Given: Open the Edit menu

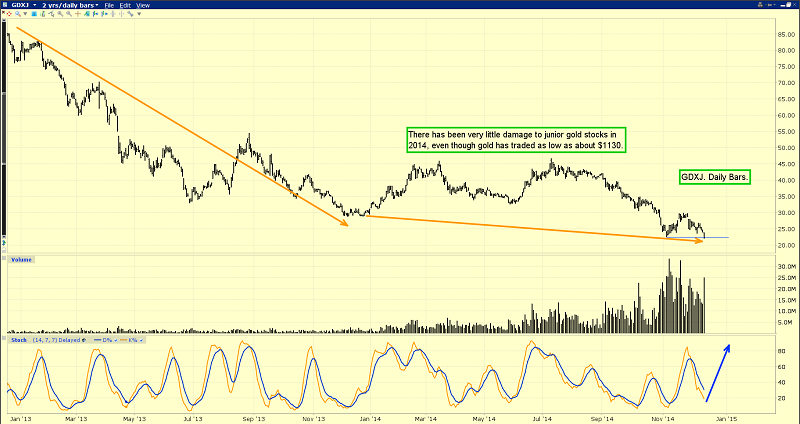Looking at the screenshot, I should click(x=125, y=5).
